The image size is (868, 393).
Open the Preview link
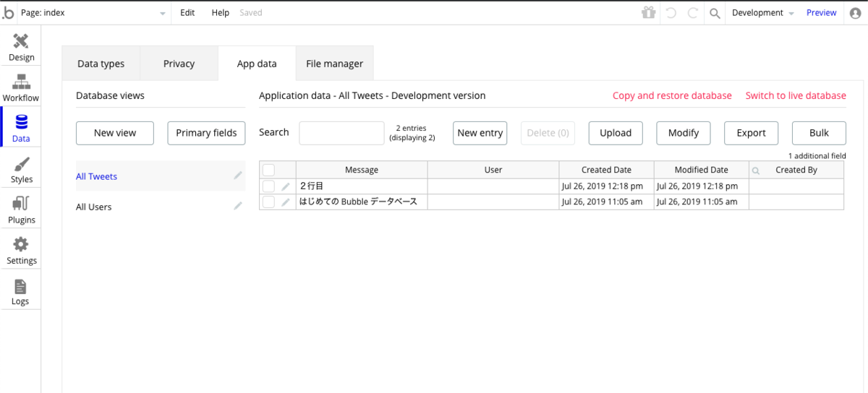(822, 12)
